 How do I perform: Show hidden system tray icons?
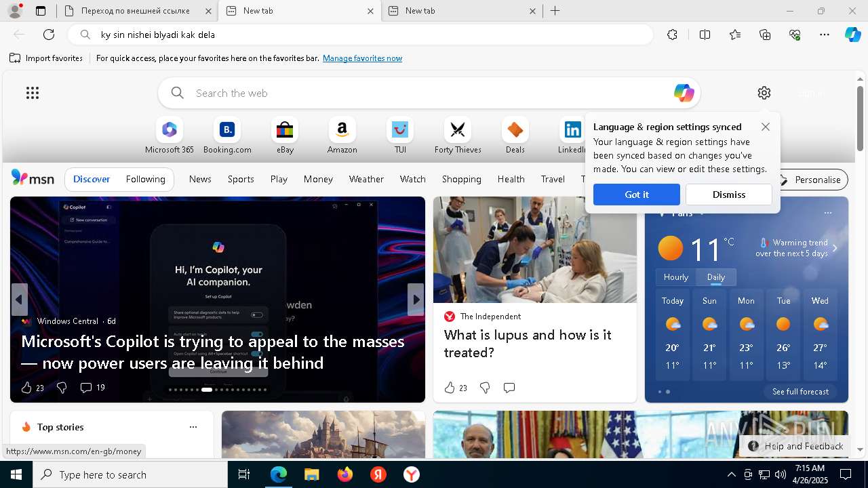tap(731, 474)
